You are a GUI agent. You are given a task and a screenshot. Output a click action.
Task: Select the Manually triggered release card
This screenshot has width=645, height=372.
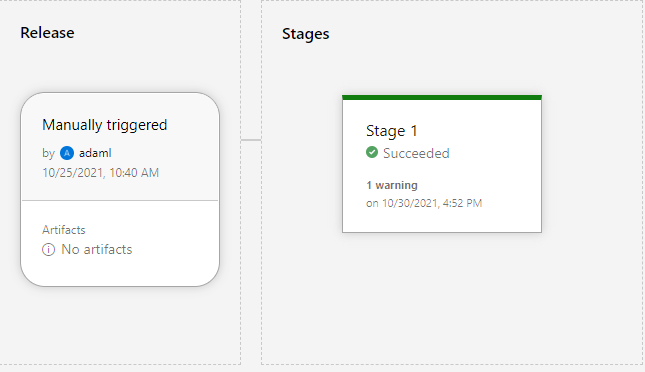point(120,189)
